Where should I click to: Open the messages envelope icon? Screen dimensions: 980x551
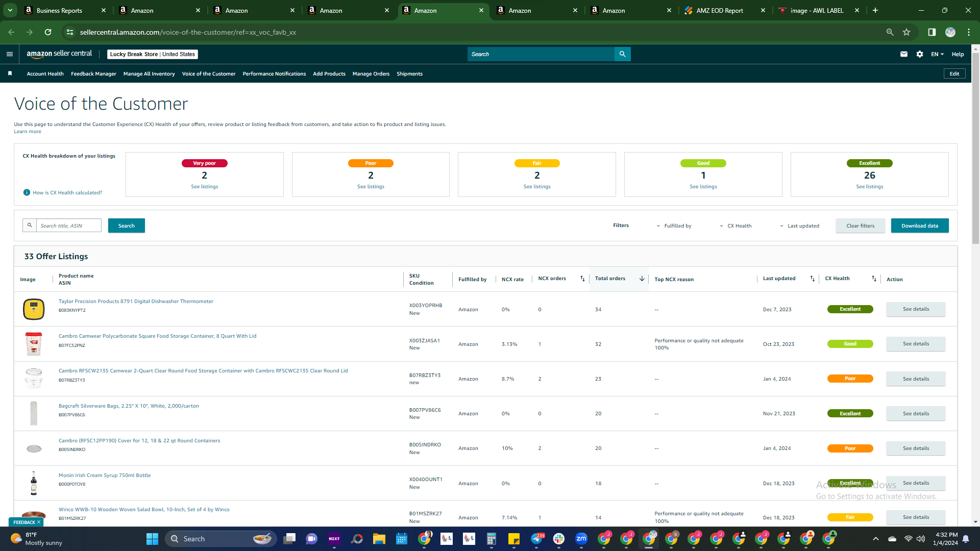coord(904,54)
